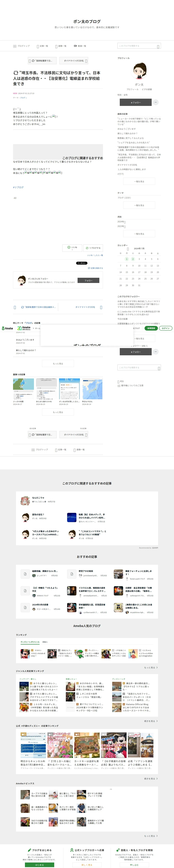Screen dimensions: 174x868
Task: Click the なんだこりゃ author avatar
Action: point(25,500)
